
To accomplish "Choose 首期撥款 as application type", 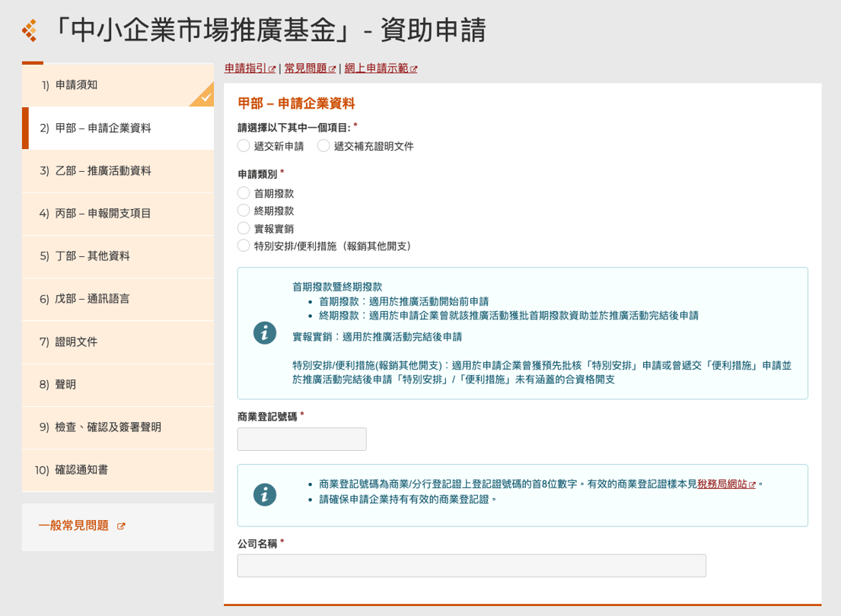I will pyautogui.click(x=244, y=194).
